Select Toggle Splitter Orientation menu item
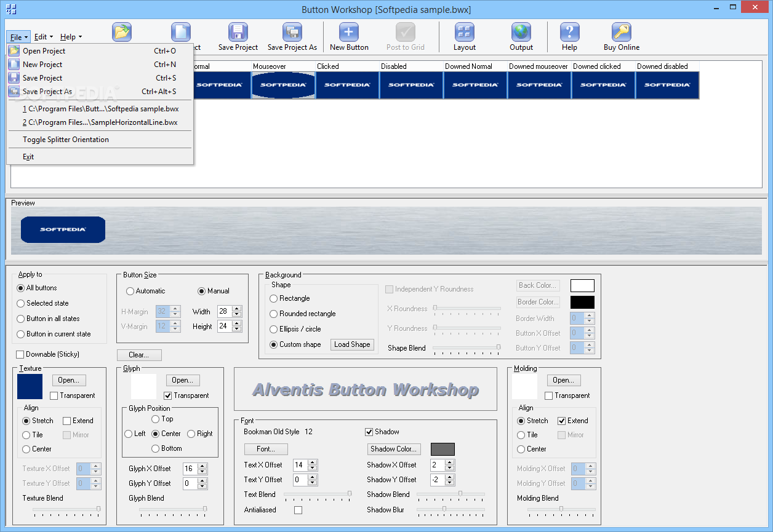Screen dimensions: 773x532 pyautogui.click(x=100, y=140)
